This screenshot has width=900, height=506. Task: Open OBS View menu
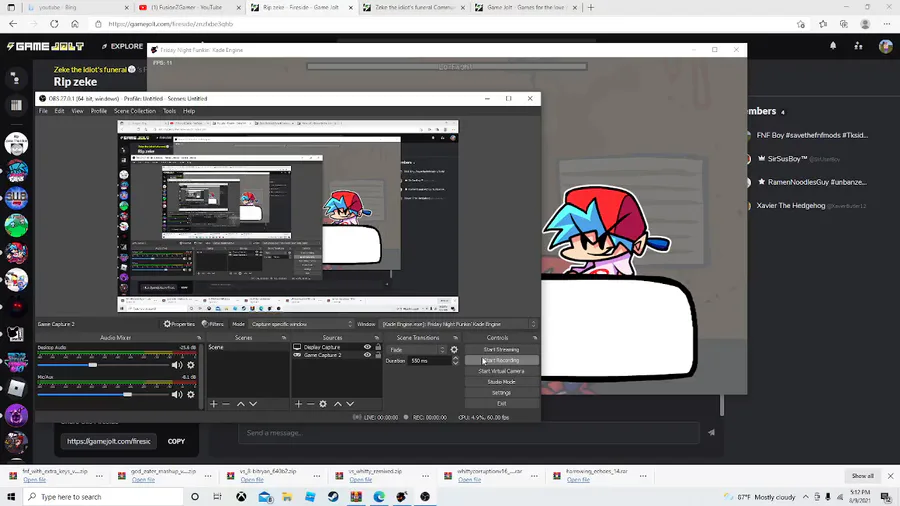tap(77, 111)
